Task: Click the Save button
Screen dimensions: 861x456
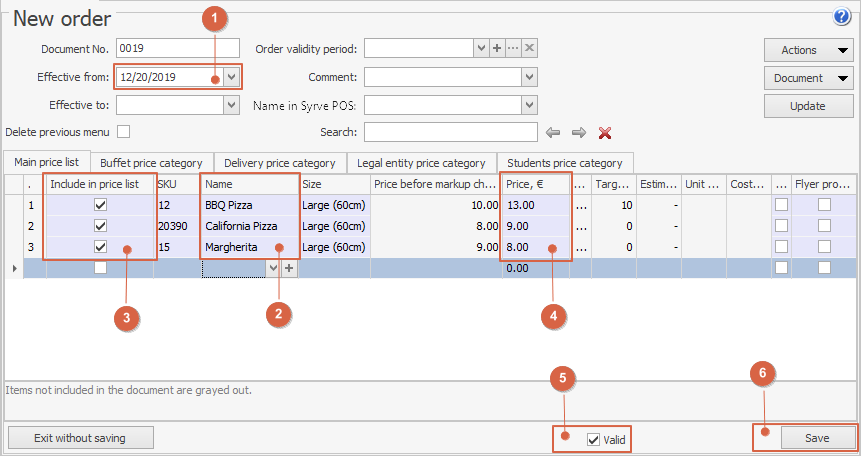Action: point(818,438)
